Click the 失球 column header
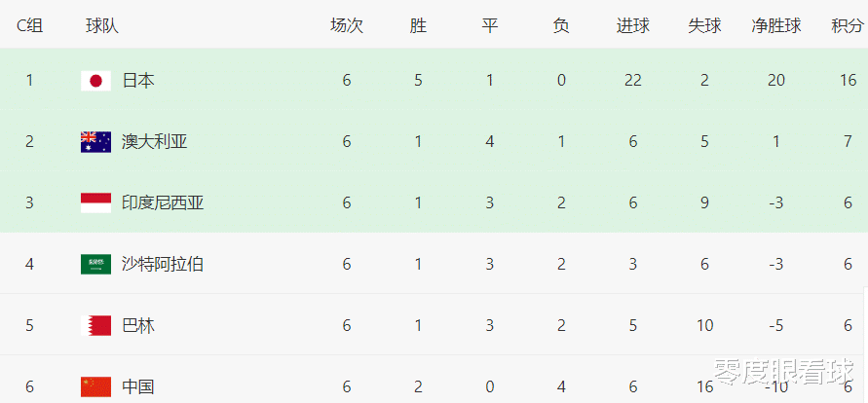 pyautogui.click(x=704, y=25)
